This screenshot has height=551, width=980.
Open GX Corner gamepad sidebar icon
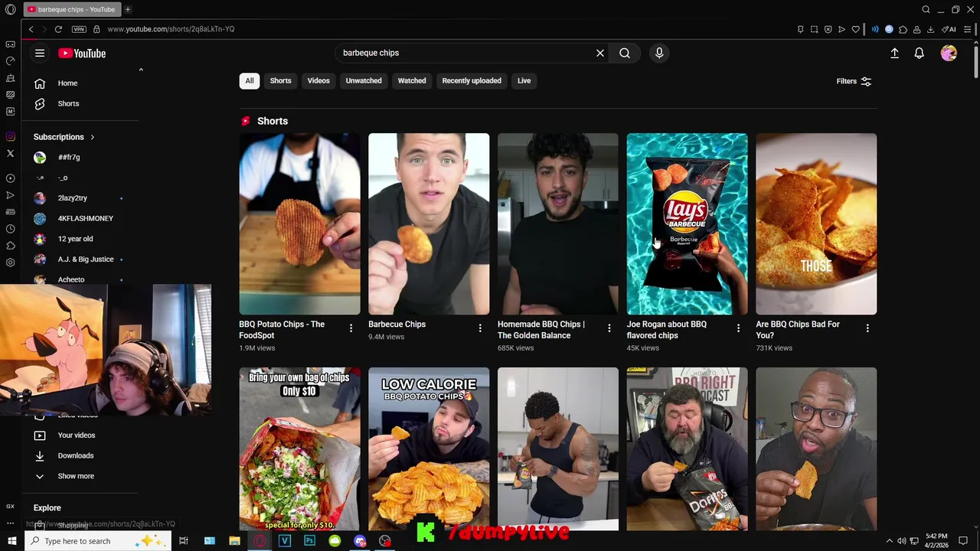[x=10, y=44]
